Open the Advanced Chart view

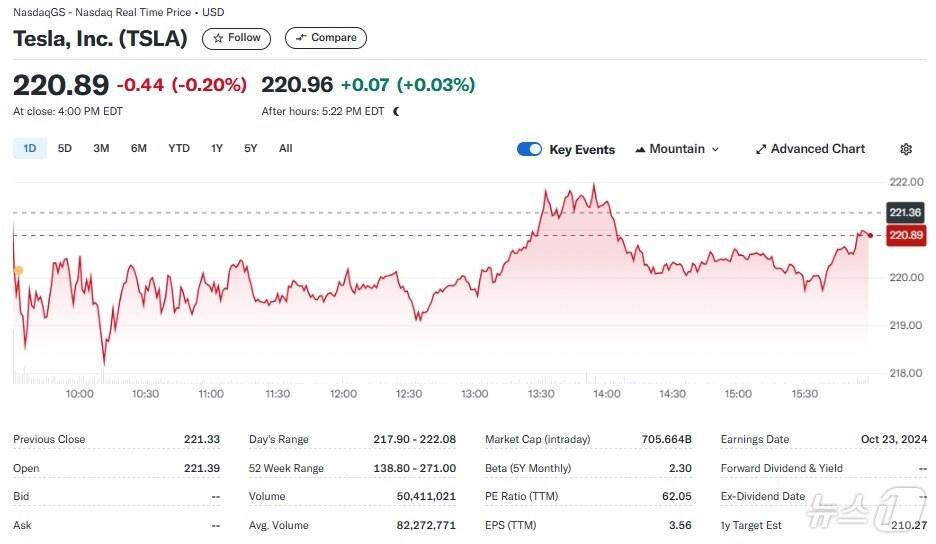click(x=810, y=149)
